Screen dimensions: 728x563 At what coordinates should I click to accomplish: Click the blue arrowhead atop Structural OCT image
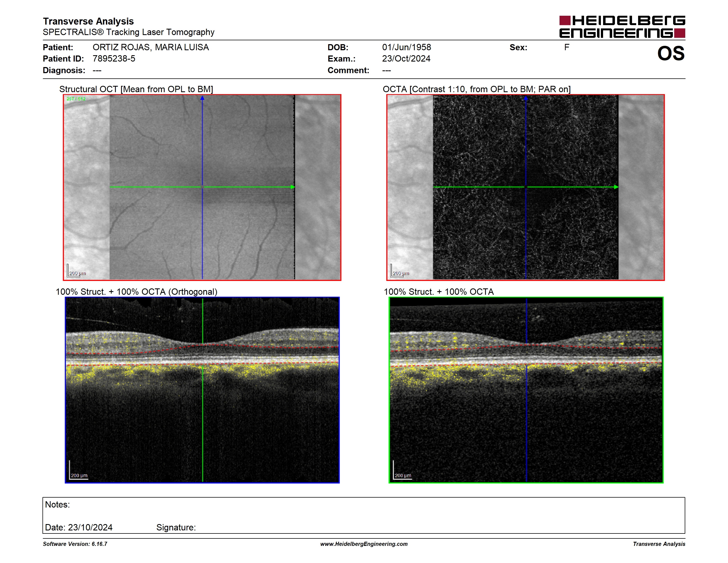202,98
